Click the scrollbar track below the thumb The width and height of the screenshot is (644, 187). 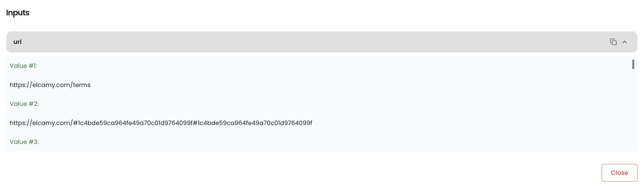(633, 112)
